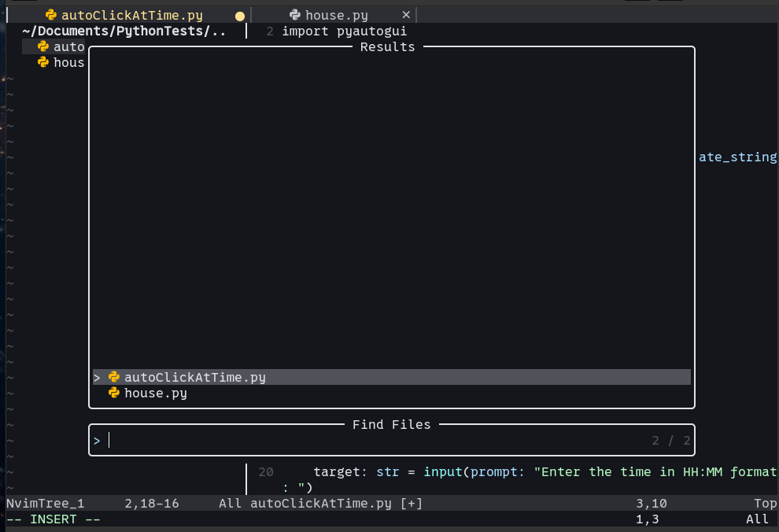
Task: Click Python icon on house.py tab
Action: pos(295,15)
